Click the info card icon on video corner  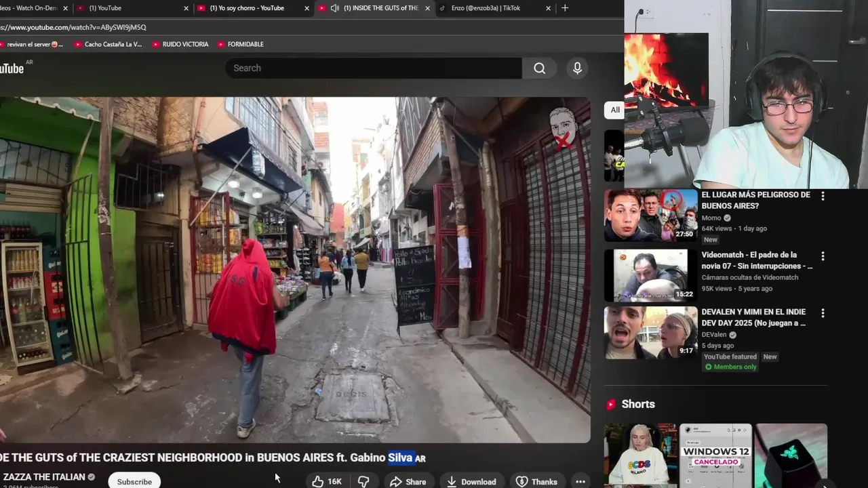(x=562, y=129)
